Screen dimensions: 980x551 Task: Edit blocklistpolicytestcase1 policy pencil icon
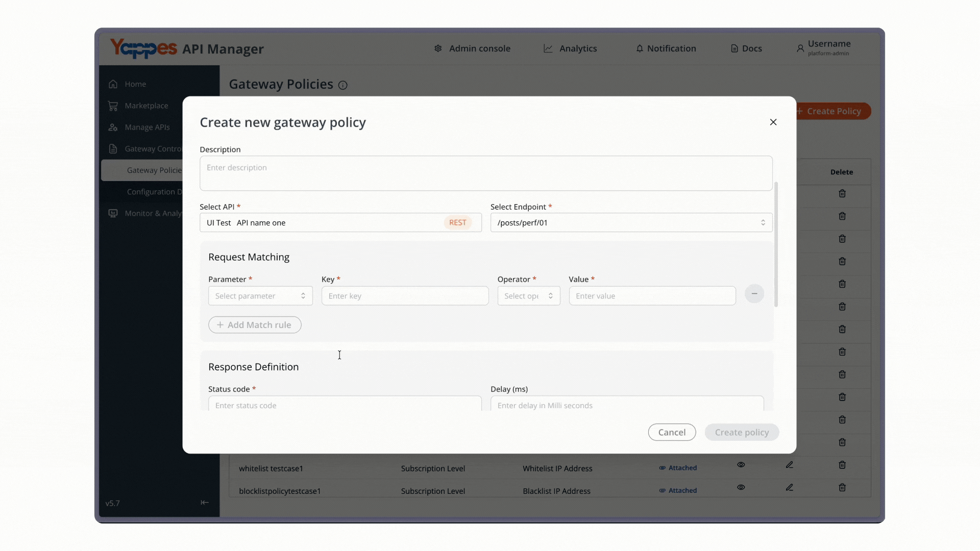pos(790,487)
